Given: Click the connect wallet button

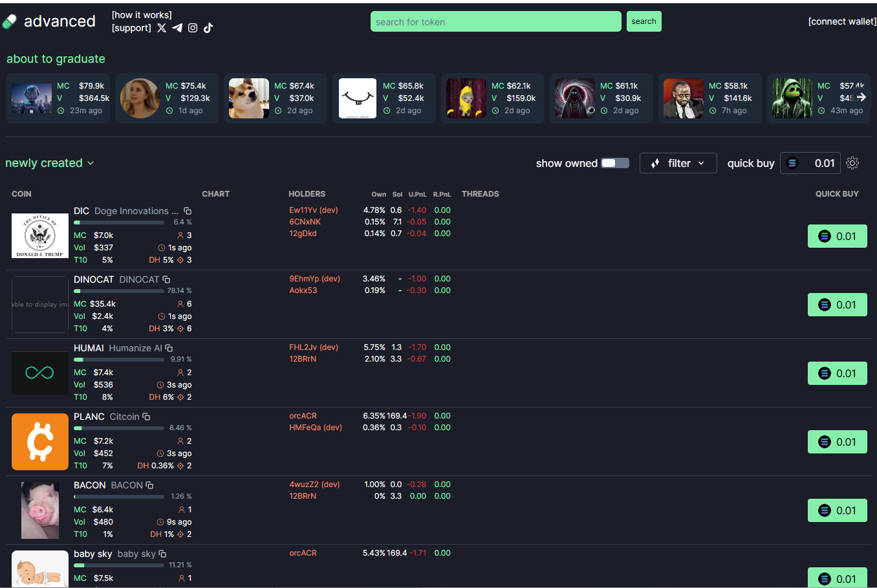Looking at the screenshot, I should [x=842, y=21].
